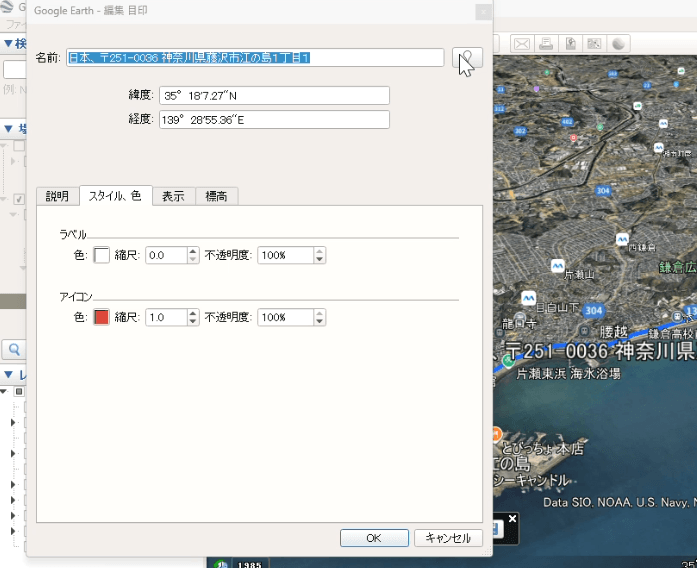Click the Save Image toolbar icon
The image size is (697, 568).
pyautogui.click(x=570, y=44)
